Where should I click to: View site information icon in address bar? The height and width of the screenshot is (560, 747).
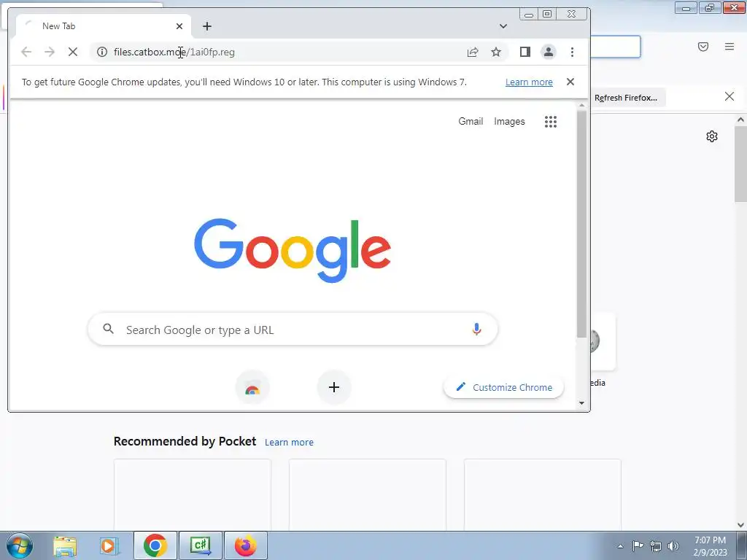[x=102, y=52]
